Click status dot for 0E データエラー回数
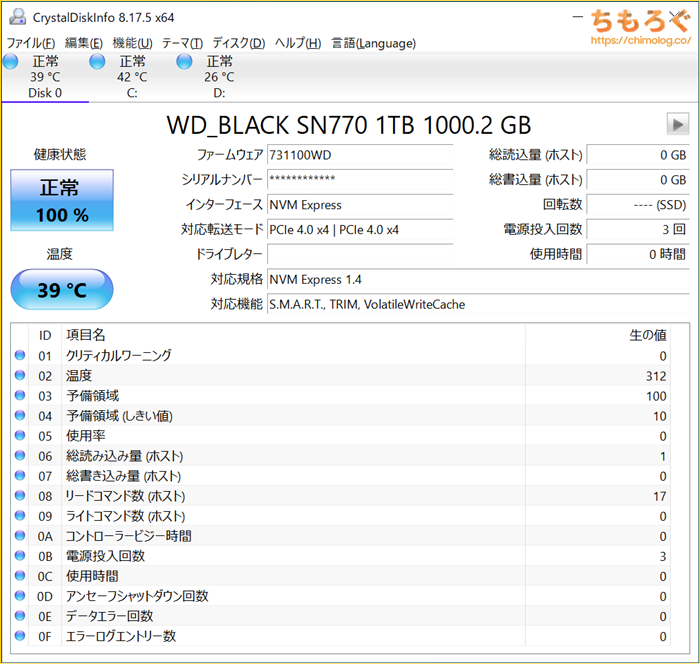Screen dimensions: 700x664 coord(20,615)
